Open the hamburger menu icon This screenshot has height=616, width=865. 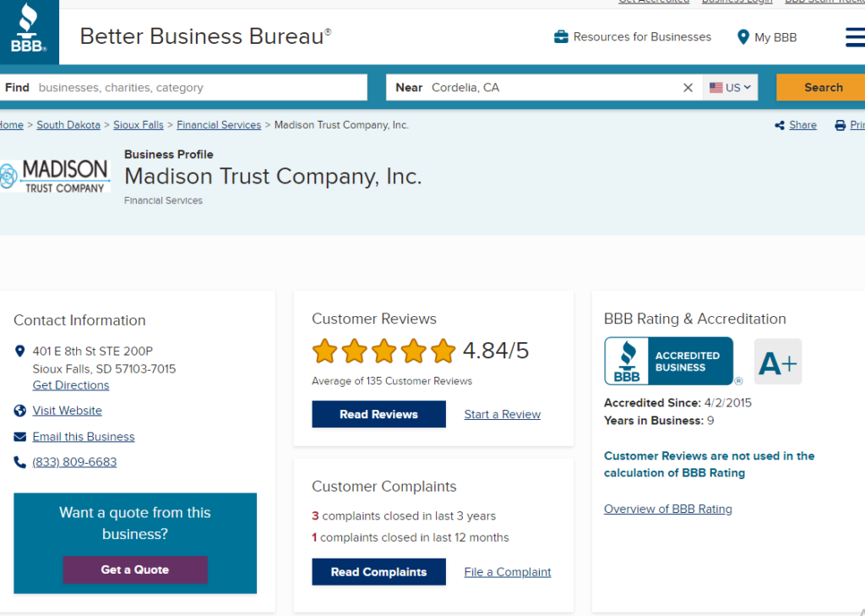855,37
